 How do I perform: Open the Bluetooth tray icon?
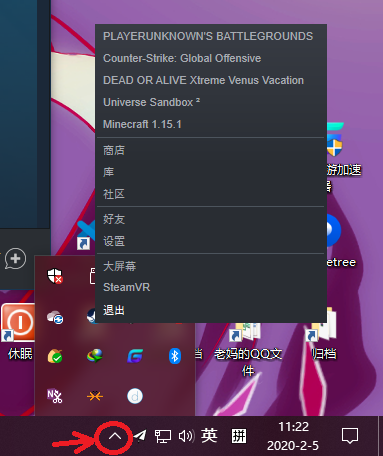(175, 356)
